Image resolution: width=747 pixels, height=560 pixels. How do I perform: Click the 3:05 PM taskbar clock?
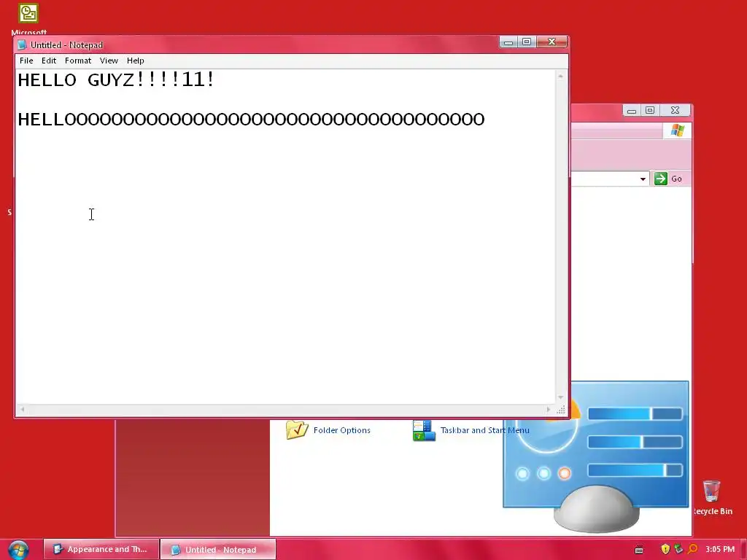click(x=720, y=549)
